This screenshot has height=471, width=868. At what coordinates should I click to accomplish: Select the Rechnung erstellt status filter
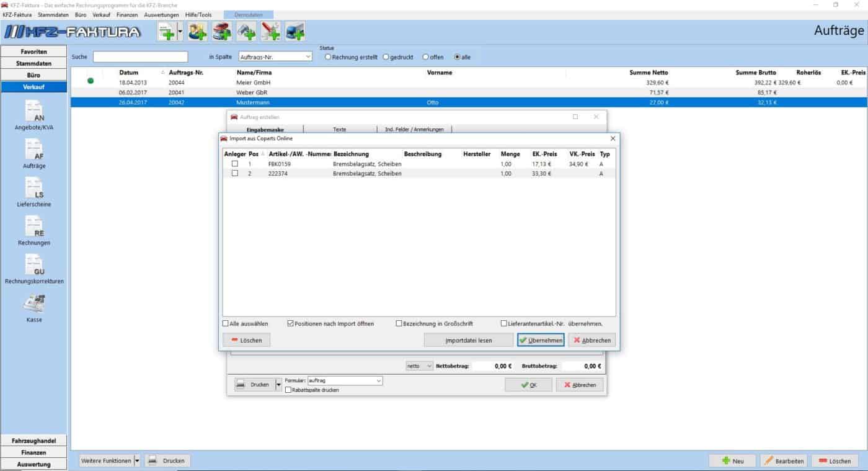pyautogui.click(x=328, y=57)
